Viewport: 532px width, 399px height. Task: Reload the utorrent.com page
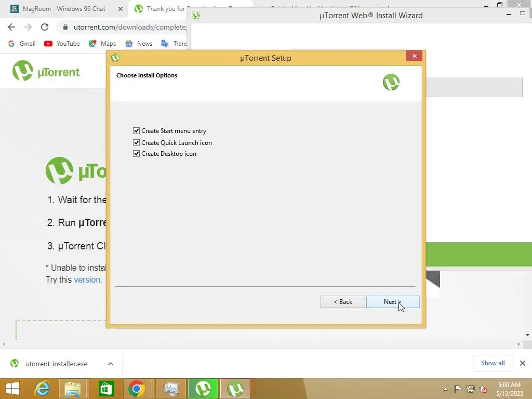45,27
